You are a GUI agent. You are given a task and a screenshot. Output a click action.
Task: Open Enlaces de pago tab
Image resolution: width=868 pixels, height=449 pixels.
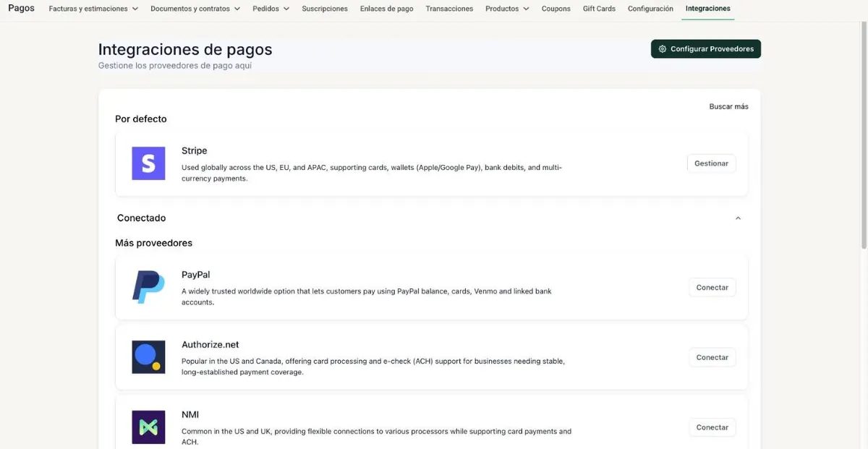tap(387, 9)
